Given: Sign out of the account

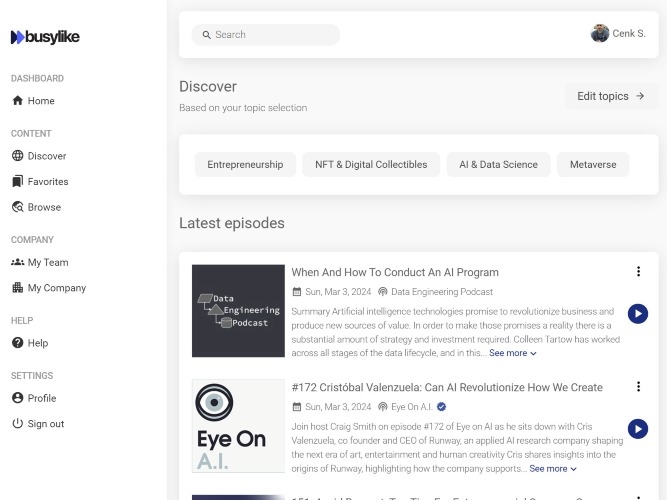Looking at the screenshot, I should click(38, 424).
